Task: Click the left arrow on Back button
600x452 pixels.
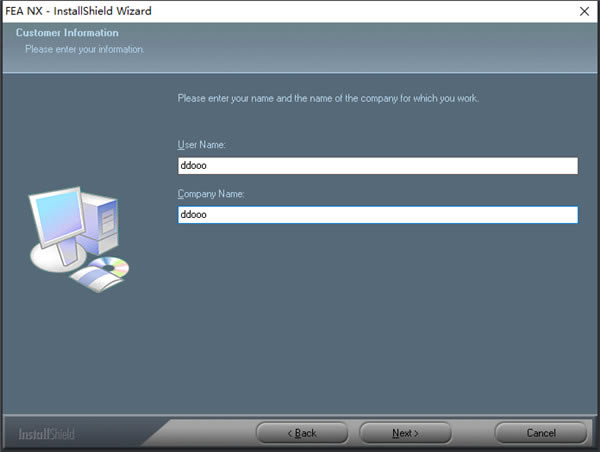Action: tap(287, 433)
